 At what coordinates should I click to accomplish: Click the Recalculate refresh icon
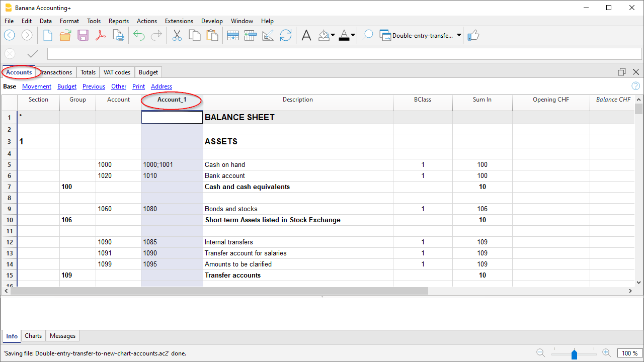(x=286, y=35)
